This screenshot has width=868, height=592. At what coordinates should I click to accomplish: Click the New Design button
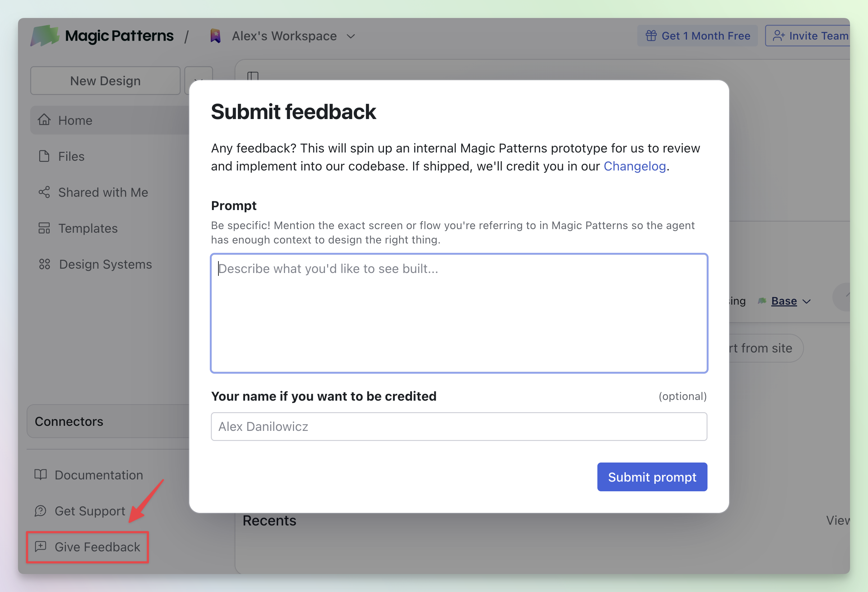[105, 80]
